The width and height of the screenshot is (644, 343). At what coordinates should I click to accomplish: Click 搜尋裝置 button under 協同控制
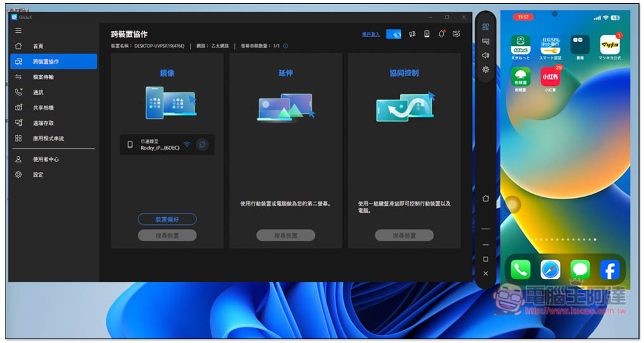coord(404,236)
